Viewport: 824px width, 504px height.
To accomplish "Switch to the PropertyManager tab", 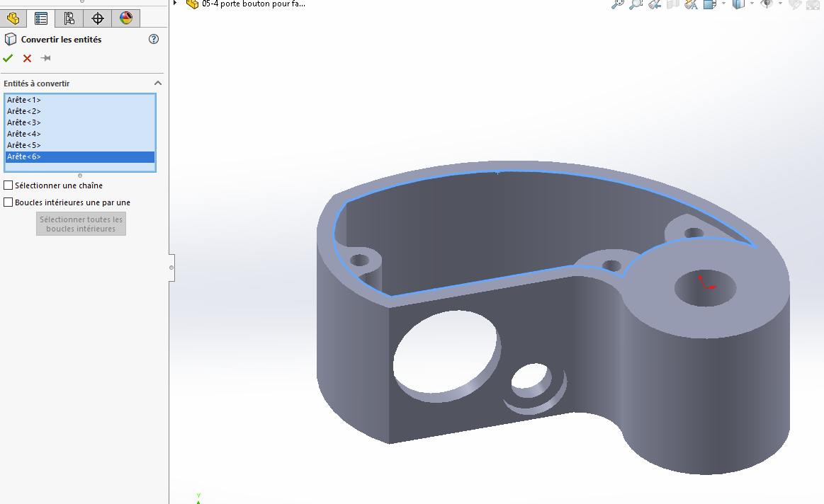I will (41, 18).
